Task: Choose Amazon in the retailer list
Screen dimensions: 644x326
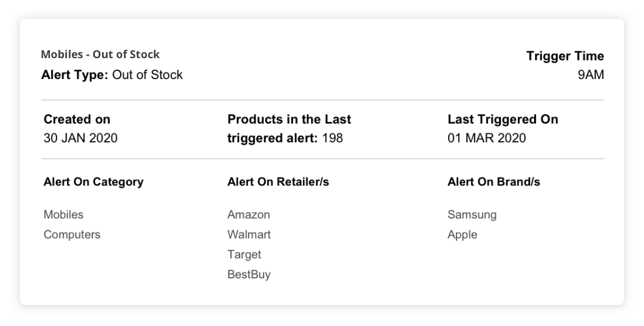Action: (248, 215)
